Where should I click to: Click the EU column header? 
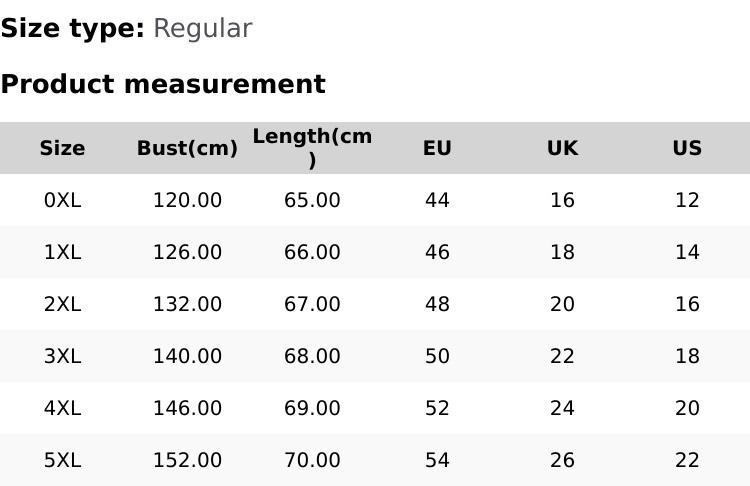click(437, 148)
